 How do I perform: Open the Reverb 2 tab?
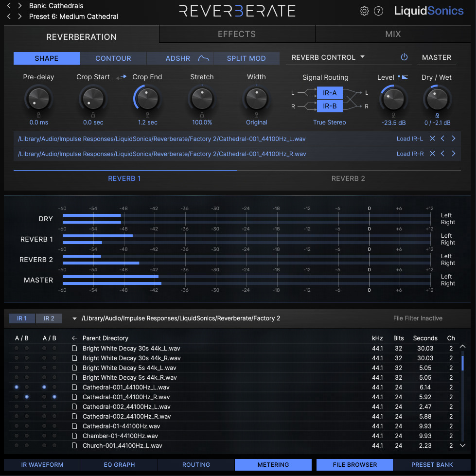coord(348,178)
